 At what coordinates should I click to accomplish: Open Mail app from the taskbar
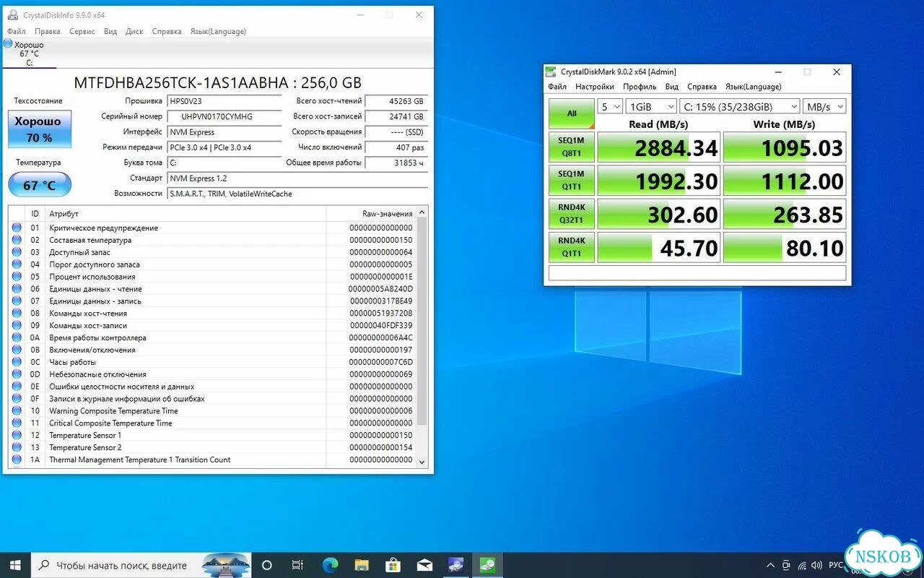[x=424, y=565]
